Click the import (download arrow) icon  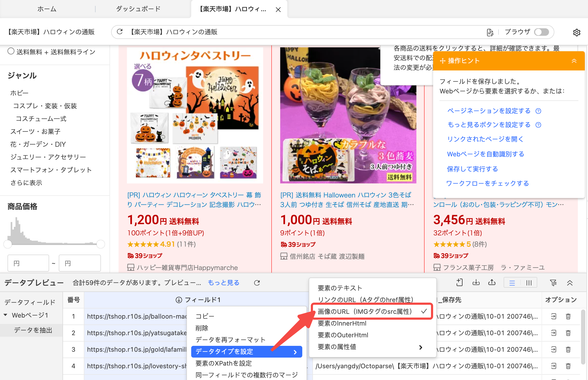(476, 283)
